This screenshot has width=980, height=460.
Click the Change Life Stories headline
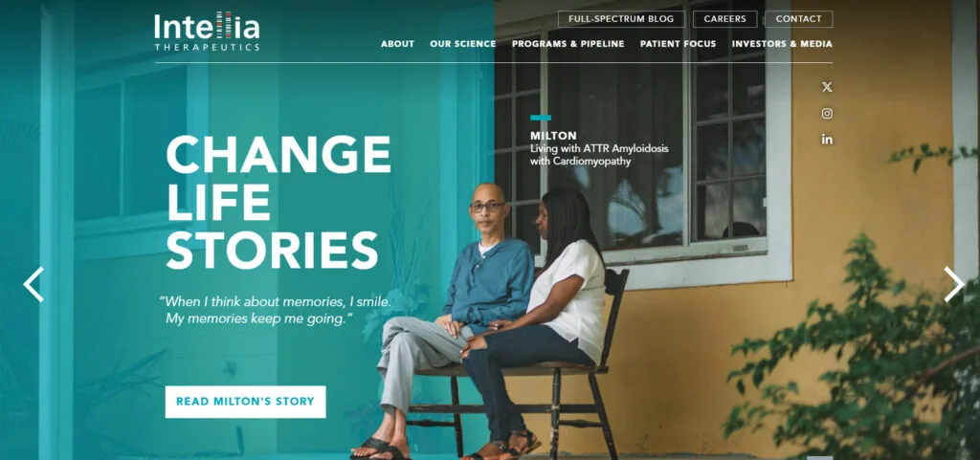pos(278,202)
